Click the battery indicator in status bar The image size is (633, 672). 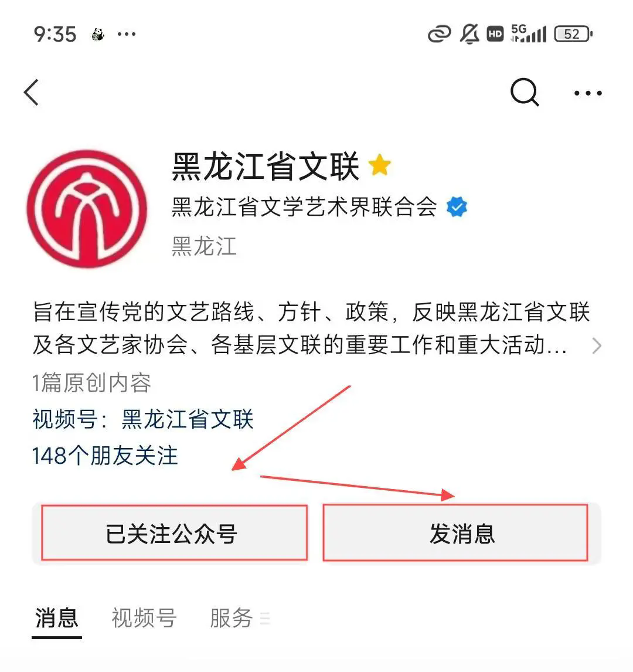tap(573, 34)
